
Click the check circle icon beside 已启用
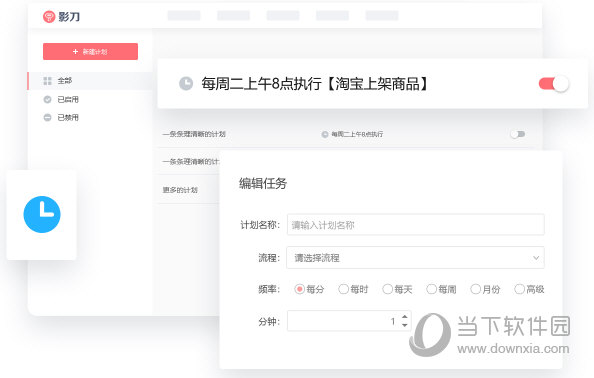47,99
